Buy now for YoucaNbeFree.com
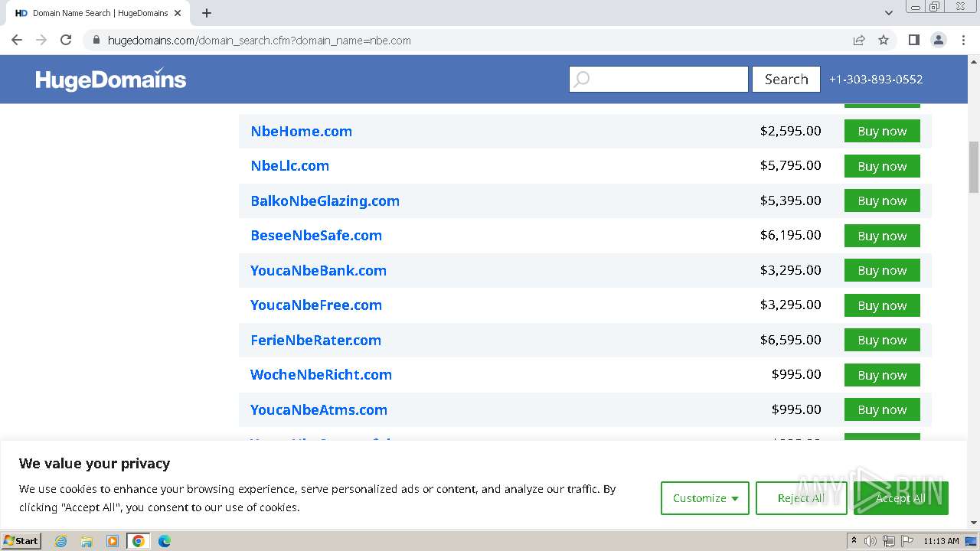Screen dimensions: 980x551 [x=882, y=305]
